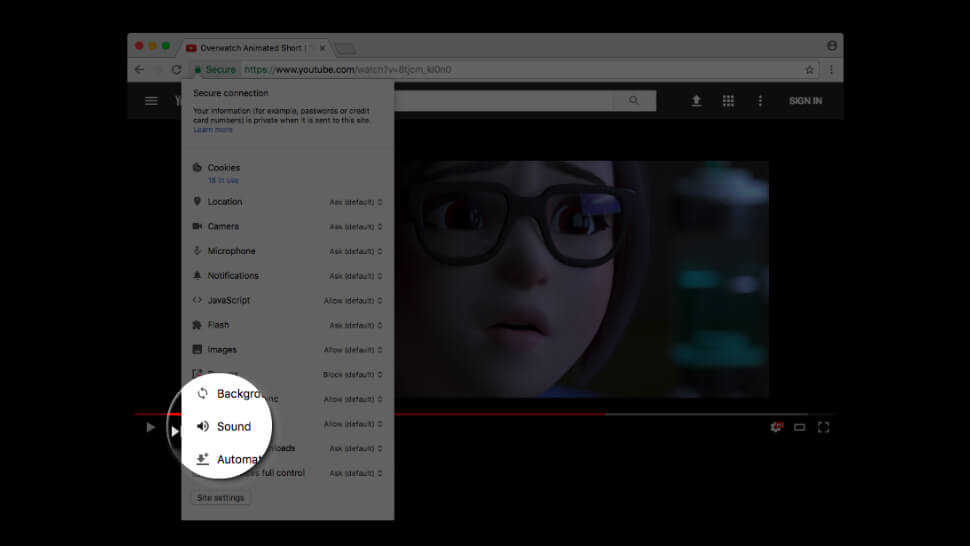
Task: Click the Learn more link
Action: (213, 130)
